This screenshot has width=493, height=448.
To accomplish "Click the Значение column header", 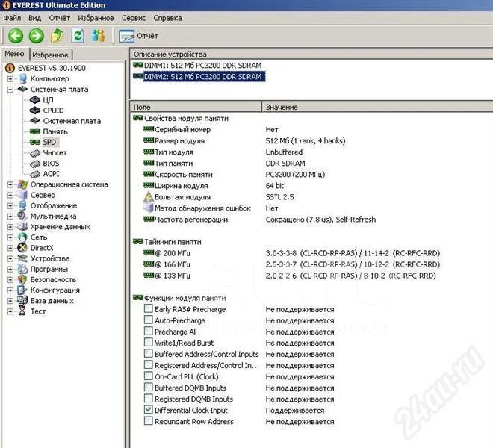I will pyautogui.click(x=377, y=107).
